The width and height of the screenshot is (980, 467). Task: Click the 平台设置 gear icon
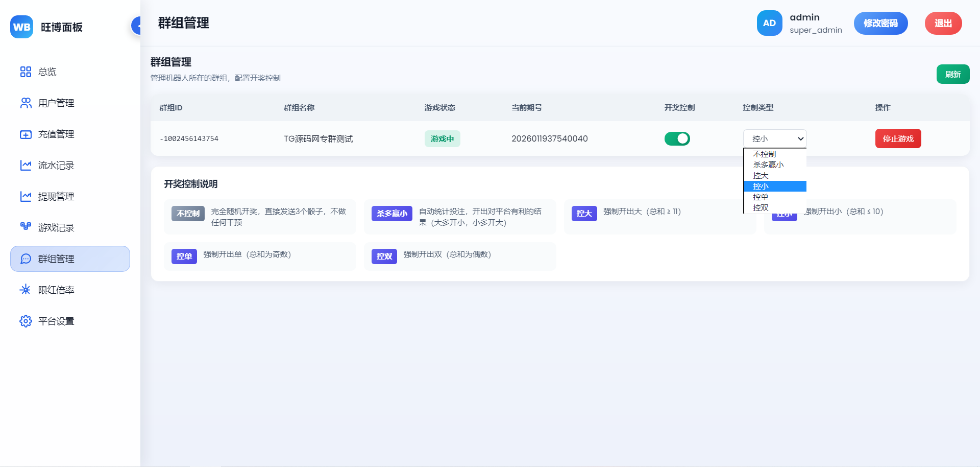pos(26,321)
